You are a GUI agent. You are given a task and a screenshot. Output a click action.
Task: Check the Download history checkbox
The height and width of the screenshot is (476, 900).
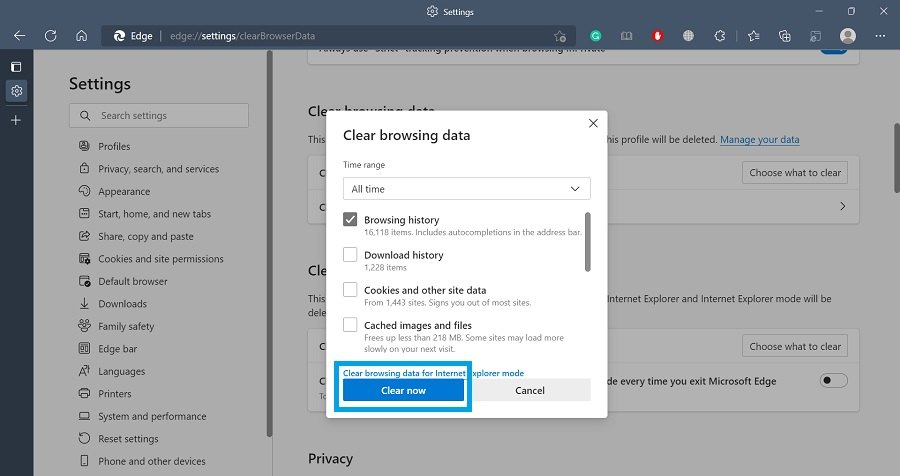350,254
